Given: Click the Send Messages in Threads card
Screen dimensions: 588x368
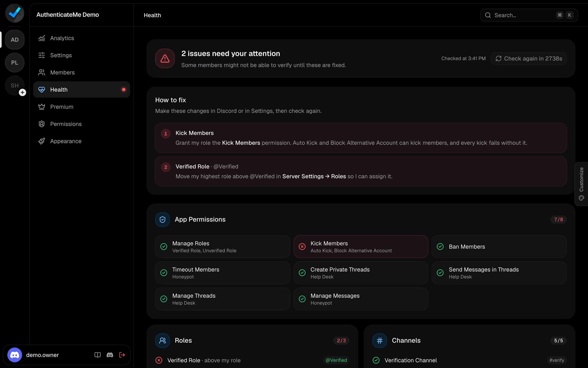Looking at the screenshot, I should (499, 273).
